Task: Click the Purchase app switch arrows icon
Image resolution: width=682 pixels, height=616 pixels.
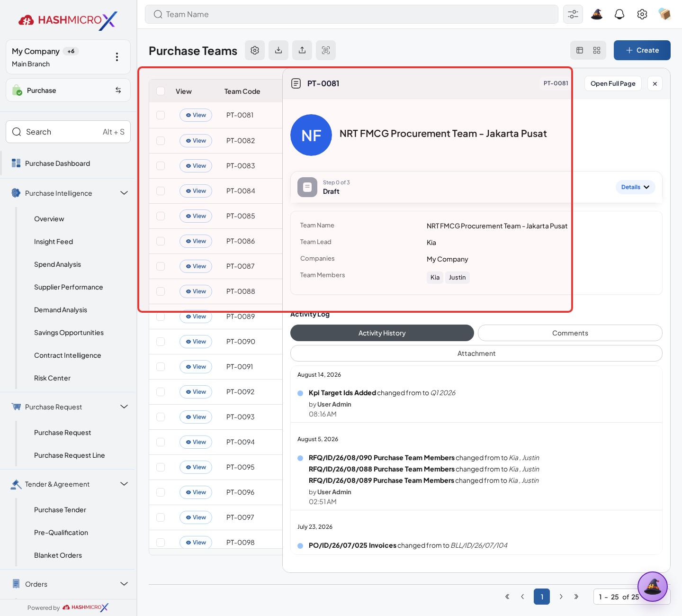Action: [118, 90]
